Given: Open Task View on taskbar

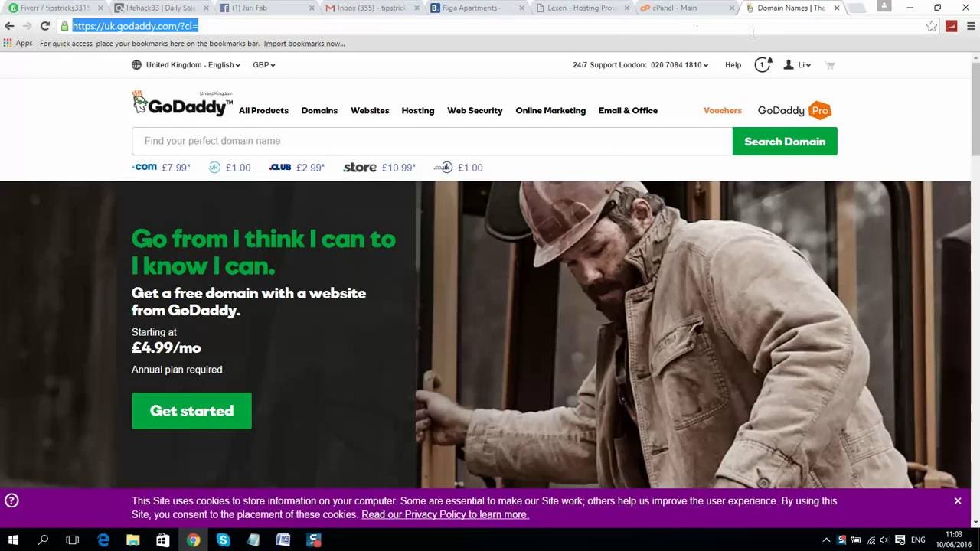Looking at the screenshot, I should click(73, 540).
